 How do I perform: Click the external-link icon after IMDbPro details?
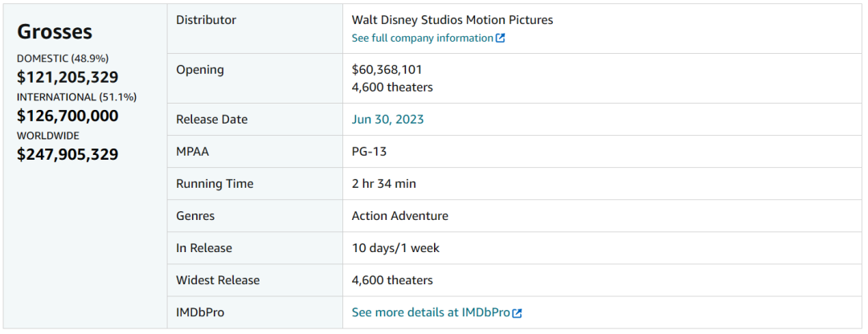click(518, 313)
